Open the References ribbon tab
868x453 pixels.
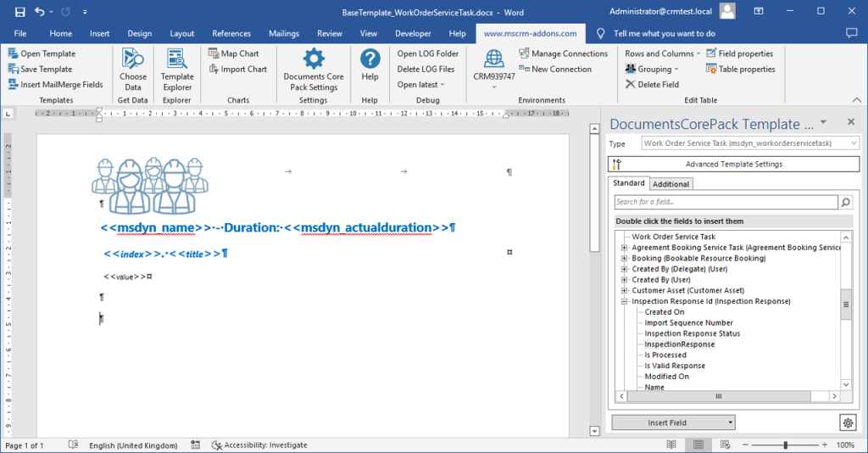click(x=231, y=33)
